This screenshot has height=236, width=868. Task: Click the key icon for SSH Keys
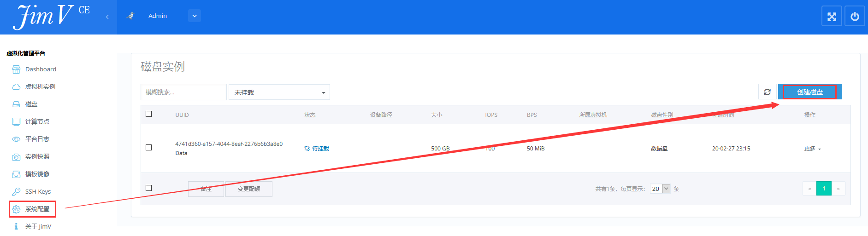(16, 192)
